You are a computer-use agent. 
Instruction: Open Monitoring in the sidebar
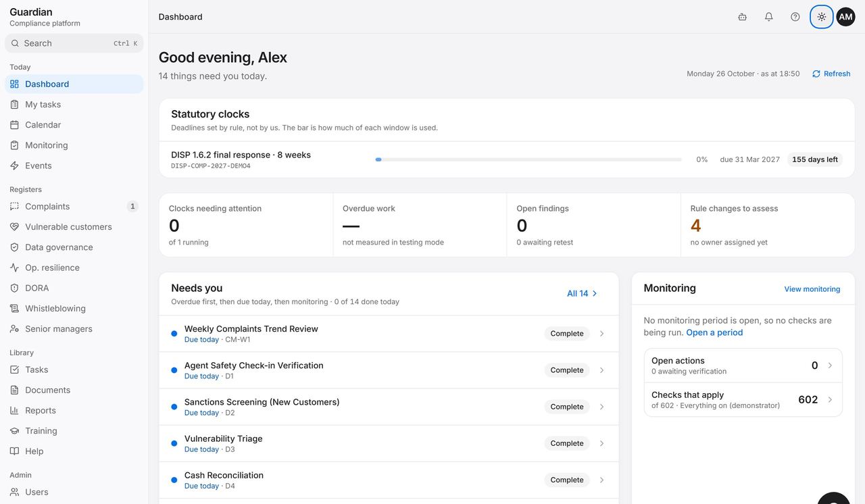[x=74, y=145]
